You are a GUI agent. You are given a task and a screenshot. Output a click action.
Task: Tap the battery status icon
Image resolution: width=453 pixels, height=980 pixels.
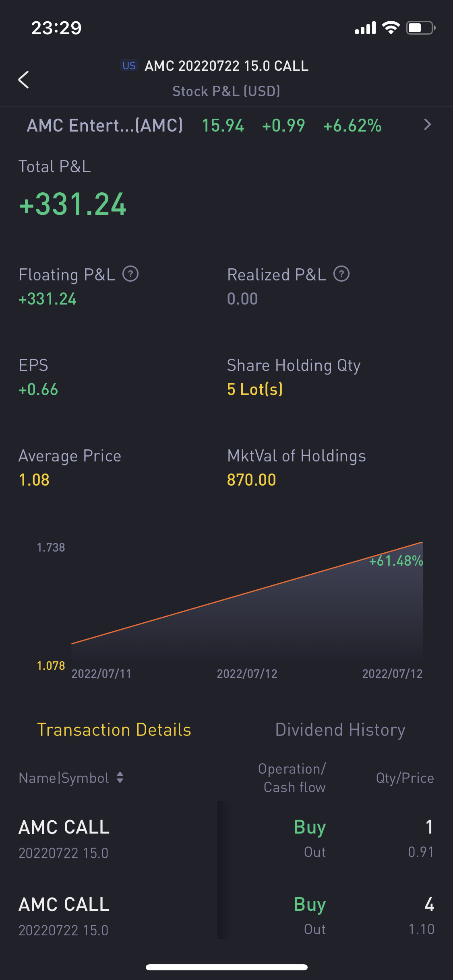click(421, 28)
